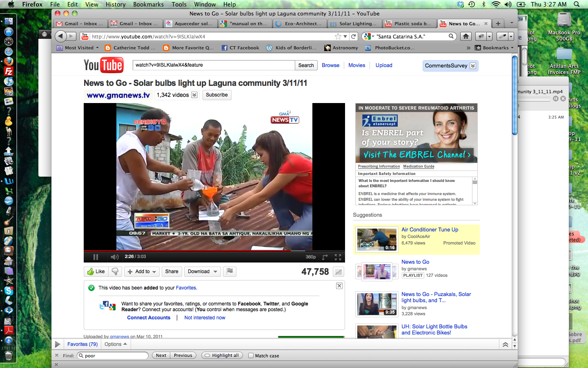Screen dimensions: 588x368
Task: Show more bookmarks with the chevron
Action: click(468, 48)
